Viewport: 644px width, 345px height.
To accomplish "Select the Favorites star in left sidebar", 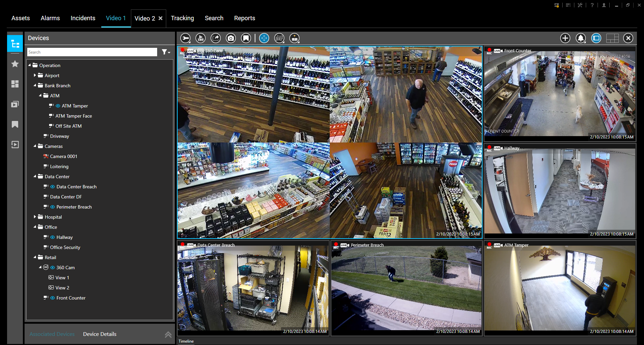I will point(14,64).
